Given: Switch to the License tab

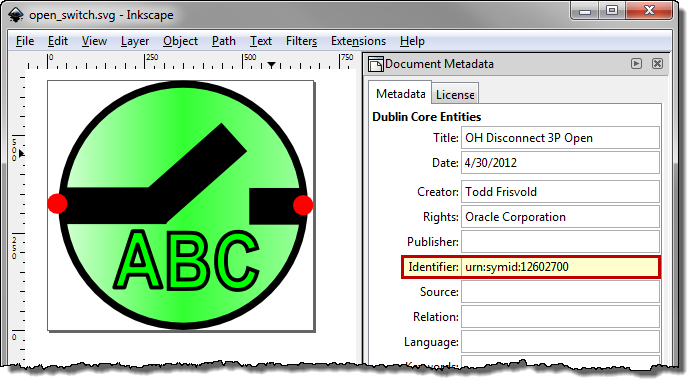Looking at the screenshot, I should coord(455,94).
